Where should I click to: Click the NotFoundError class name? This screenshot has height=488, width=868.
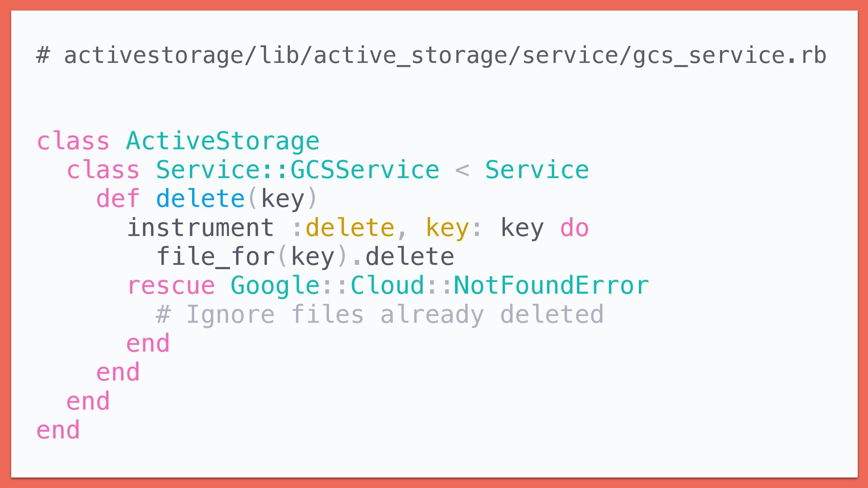pyautogui.click(x=551, y=286)
